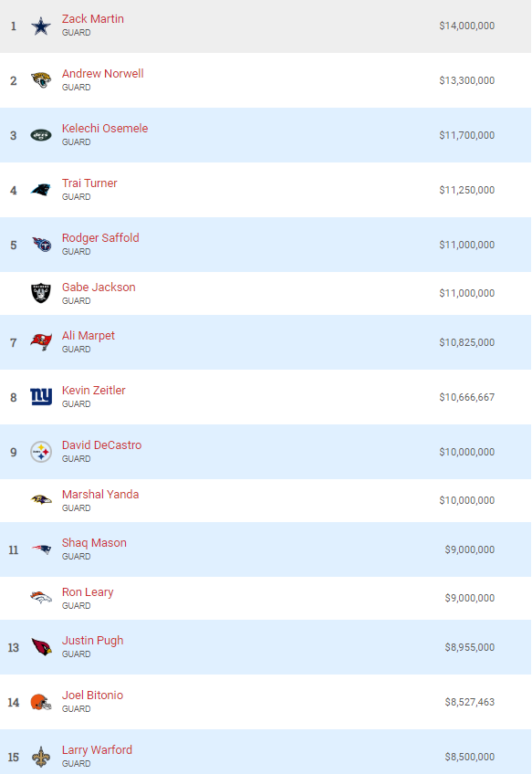Screen dimensions: 532x774
Task: Click the Saints fleur-de-lis logo
Action: coord(41,757)
